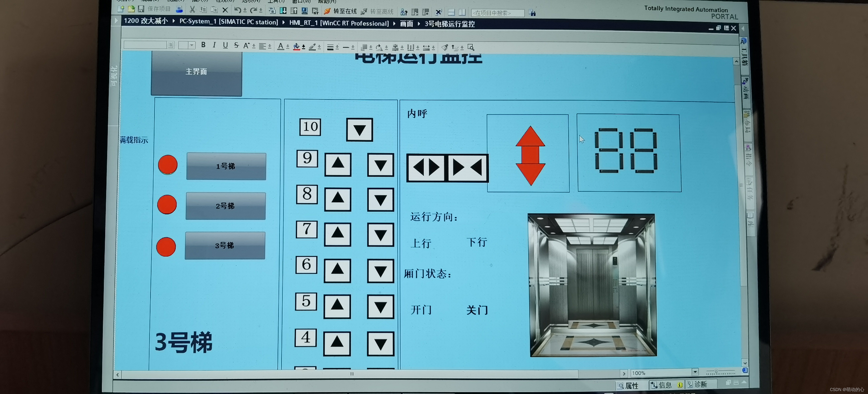Click the save project icon
Viewport: 868px width, 394px height.
pyautogui.click(x=141, y=9)
